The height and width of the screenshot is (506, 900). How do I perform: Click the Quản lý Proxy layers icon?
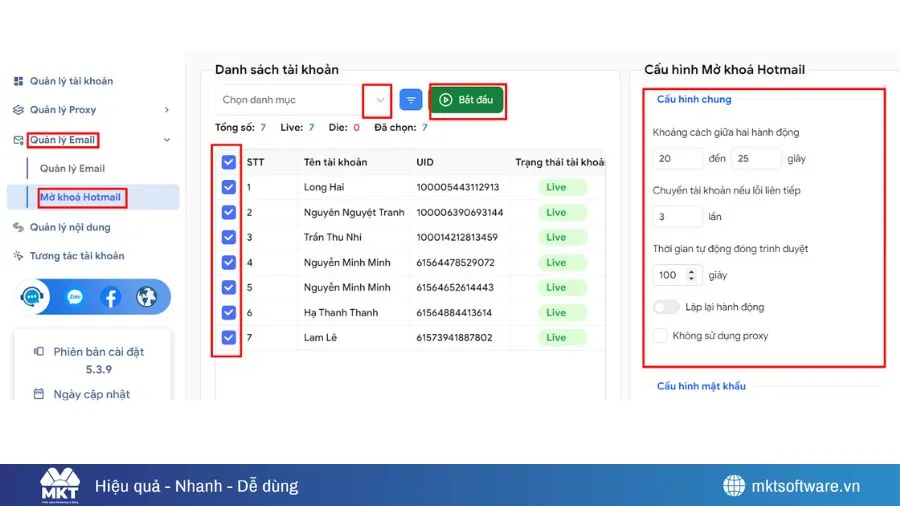tap(18, 110)
